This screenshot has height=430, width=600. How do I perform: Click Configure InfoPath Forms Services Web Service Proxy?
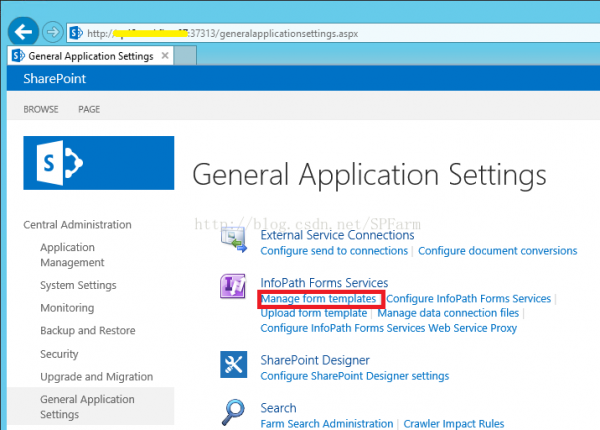388,328
